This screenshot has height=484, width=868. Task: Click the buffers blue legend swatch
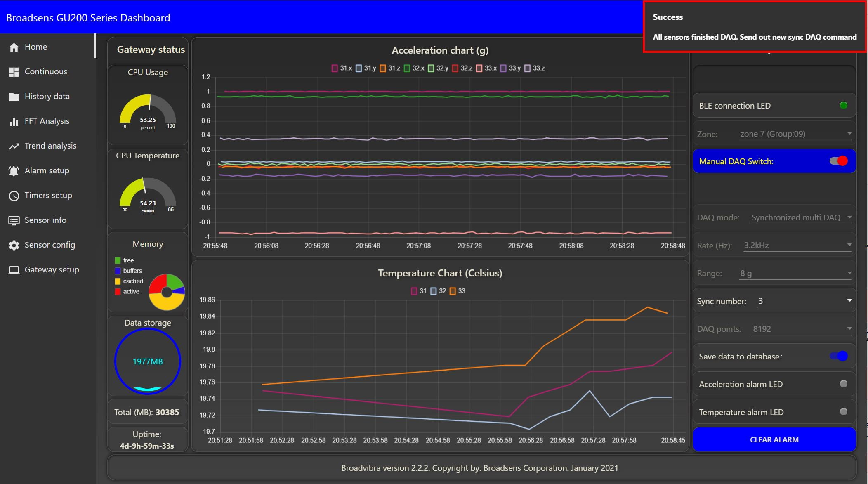pos(118,271)
